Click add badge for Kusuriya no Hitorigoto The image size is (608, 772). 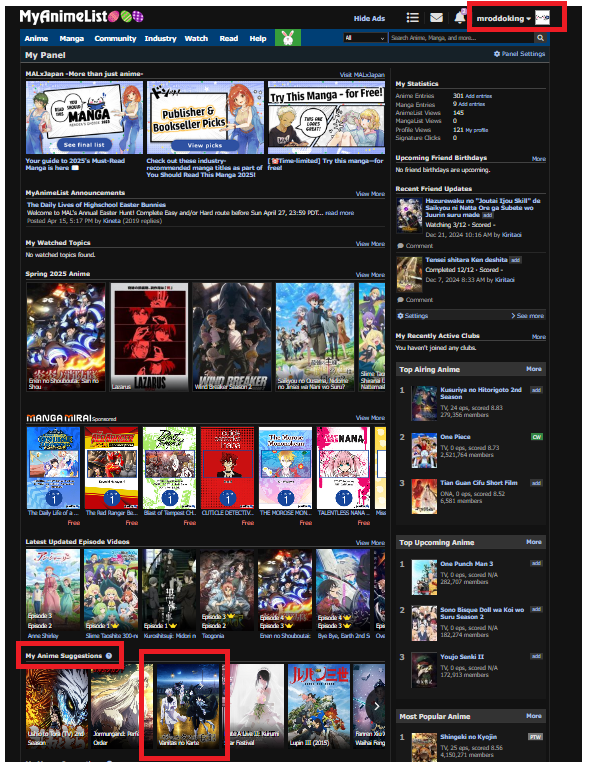pos(536,390)
